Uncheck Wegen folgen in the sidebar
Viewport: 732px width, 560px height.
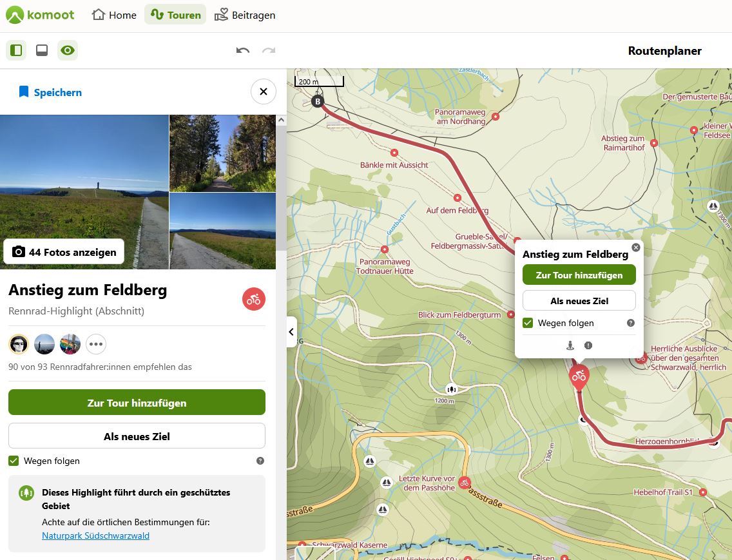[14, 461]
